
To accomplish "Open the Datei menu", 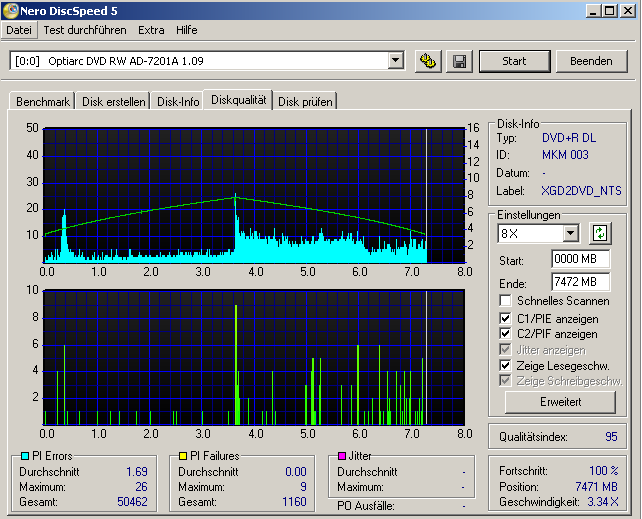I will point(19,30).
